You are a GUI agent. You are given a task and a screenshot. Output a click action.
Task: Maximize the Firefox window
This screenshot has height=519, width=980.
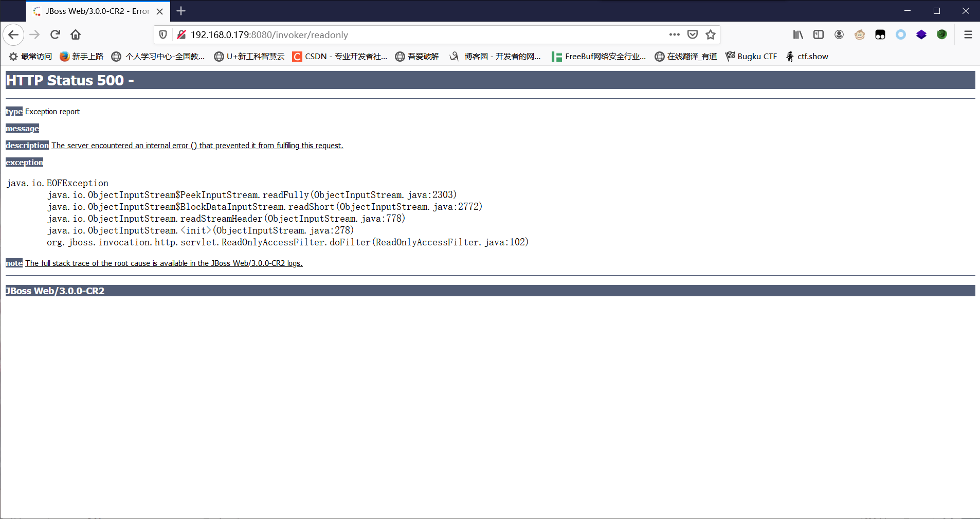937,11
